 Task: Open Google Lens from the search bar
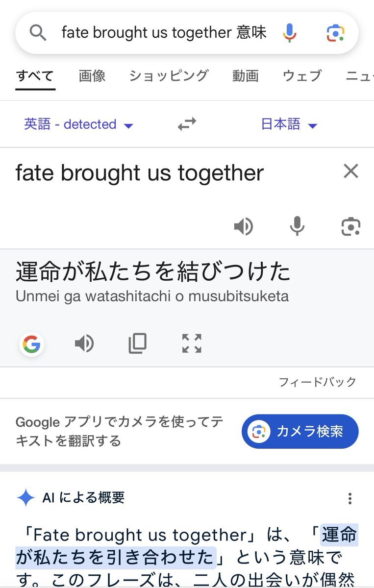[336, 33]
